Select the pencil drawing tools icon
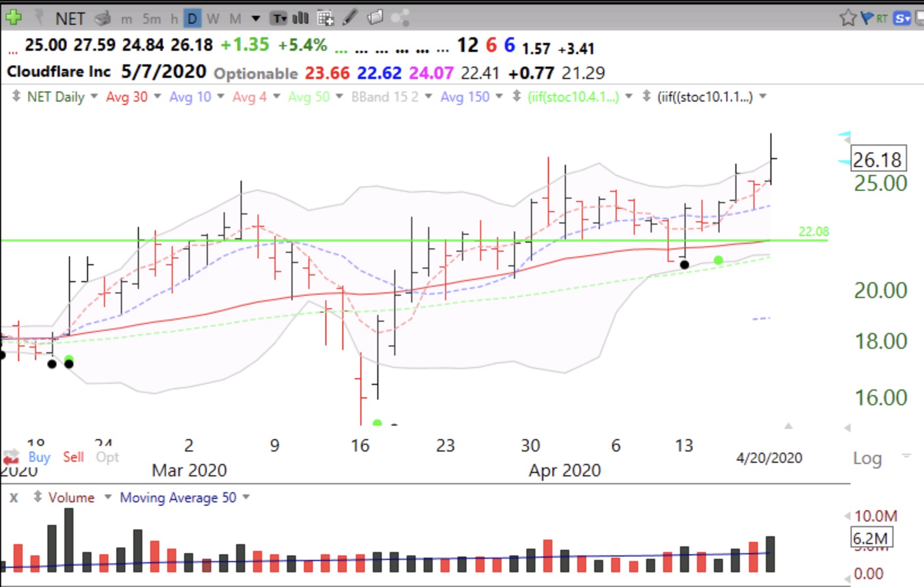The height and width of the screenshot is (587, 924). (x=350, y=17)
